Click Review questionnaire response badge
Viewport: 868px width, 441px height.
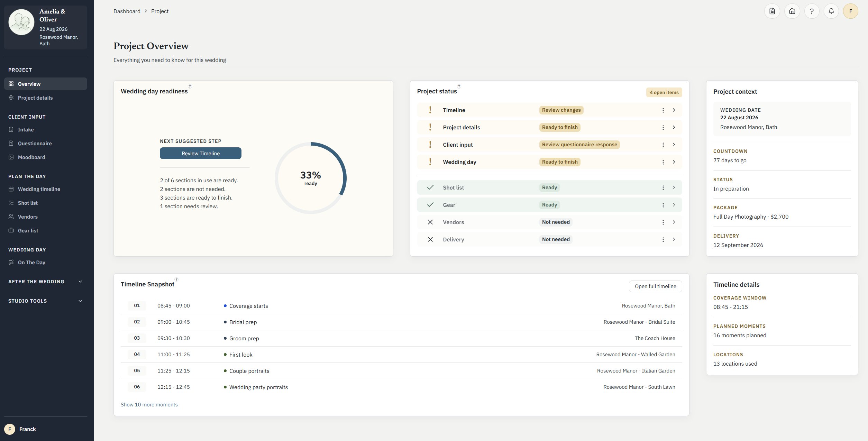click(579, 145)
